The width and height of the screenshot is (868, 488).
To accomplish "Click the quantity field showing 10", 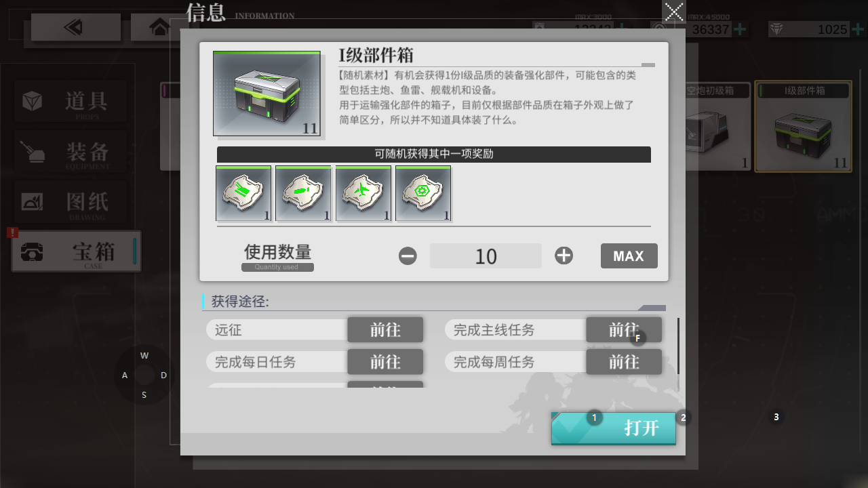I will (x=486, y=256).
